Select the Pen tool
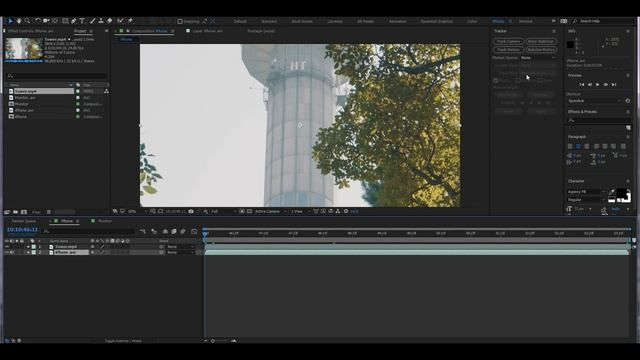Image resolution: width=640 pixels, height=360 pixels. coord(73,21)
